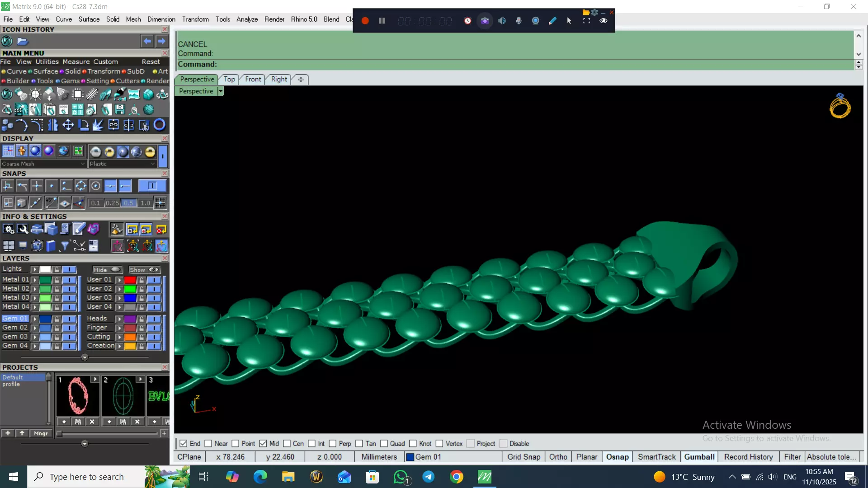Open the Coarse Mesh dropdown
The width and height of the screenshot is (868, 488).
pos(43,164)
